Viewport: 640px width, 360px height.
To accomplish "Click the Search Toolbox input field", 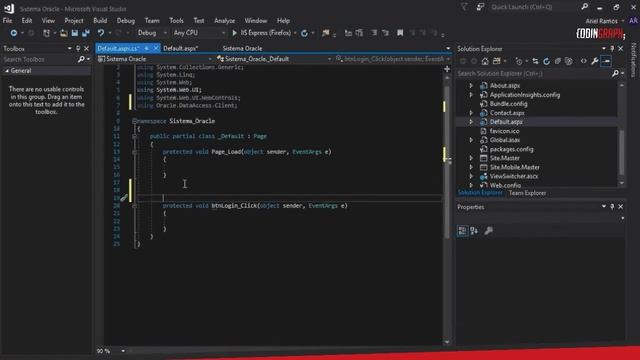I will [x=39, y=60].
